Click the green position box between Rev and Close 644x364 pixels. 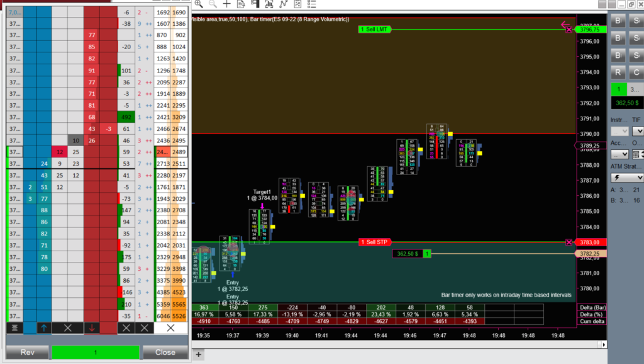96,353
